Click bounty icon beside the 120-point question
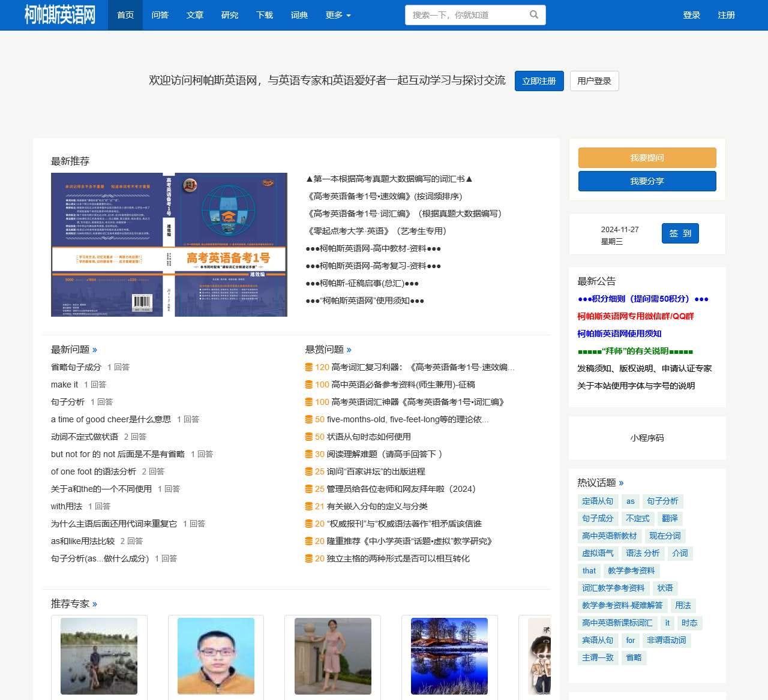This screenshot has width=768, height=700. [x=308, y=367]
